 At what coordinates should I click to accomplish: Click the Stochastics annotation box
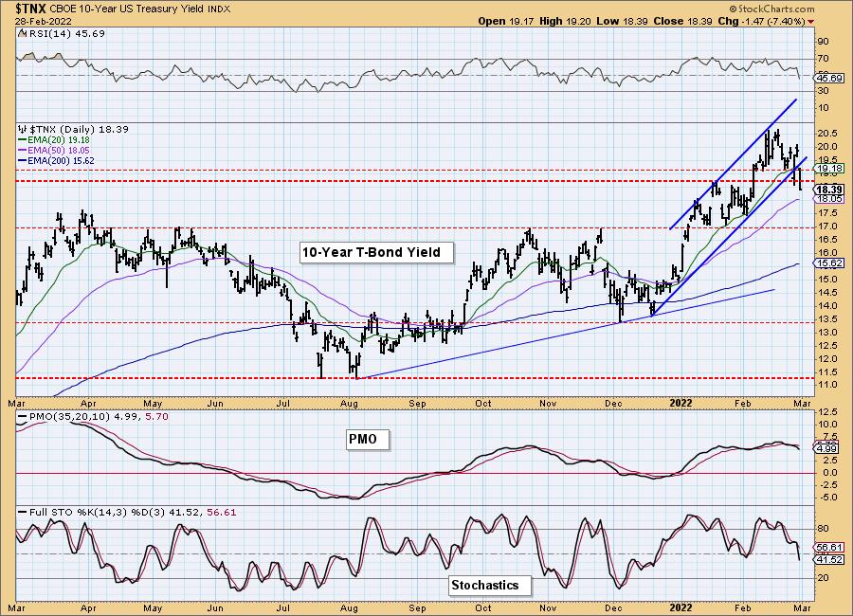(x=490, y=586)
